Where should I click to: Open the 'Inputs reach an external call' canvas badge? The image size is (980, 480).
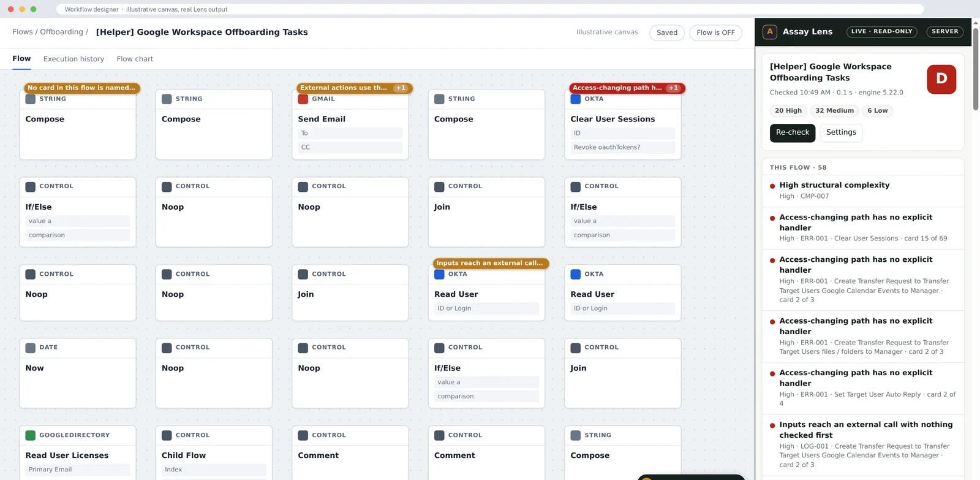click(x=491, y=264)
